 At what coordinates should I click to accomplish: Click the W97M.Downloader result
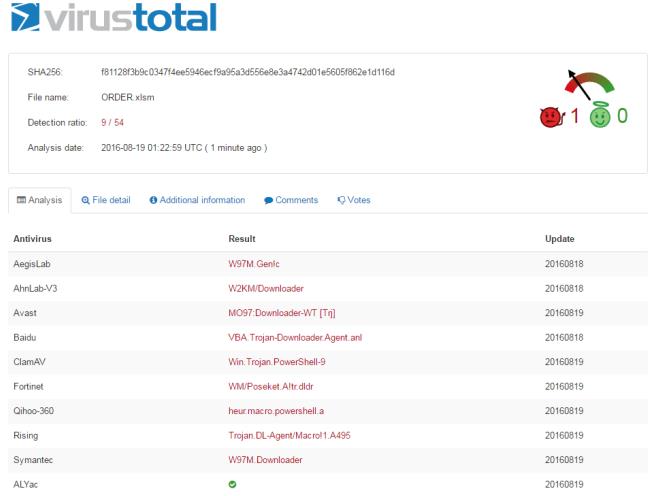click(265, 460)
